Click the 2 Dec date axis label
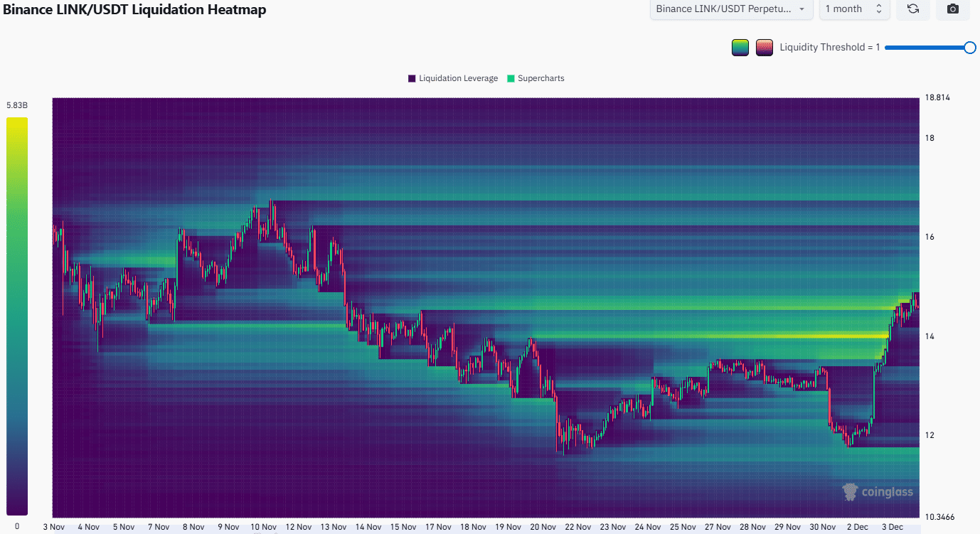Screen dimensions: 980x534 (x=858, y=527)
